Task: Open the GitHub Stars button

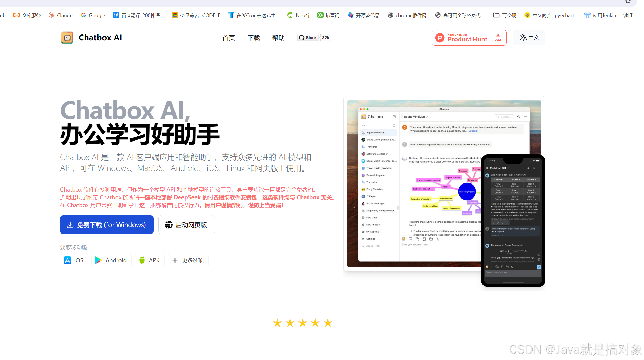Action: [308, 38]
